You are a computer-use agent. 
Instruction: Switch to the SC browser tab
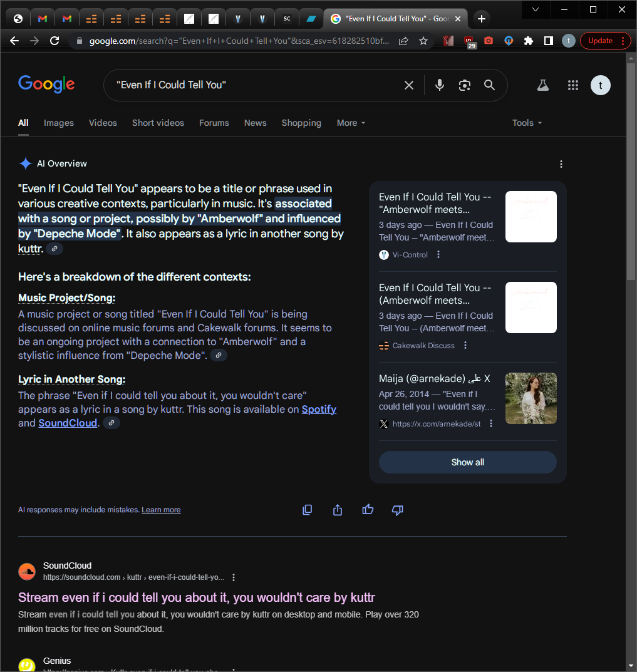tap(287, 19)
